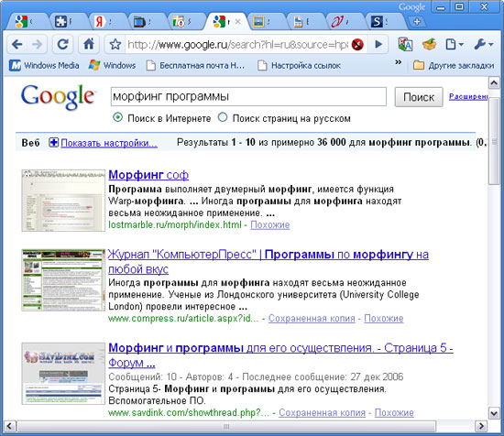Minimize the browser window
This screenshot has width=504, height=436.
click(441, 7)
